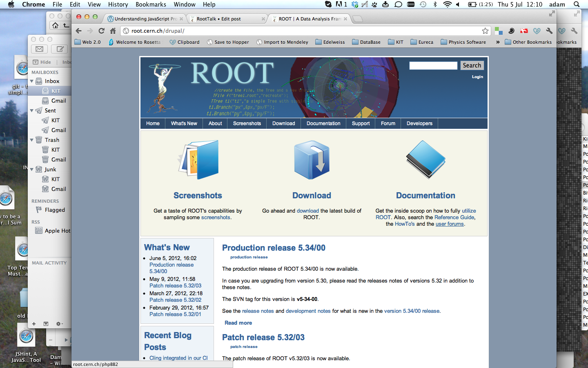Click the home icon in the background window
The height and width of the screenshot is (368, 588).
coord(55,25)
